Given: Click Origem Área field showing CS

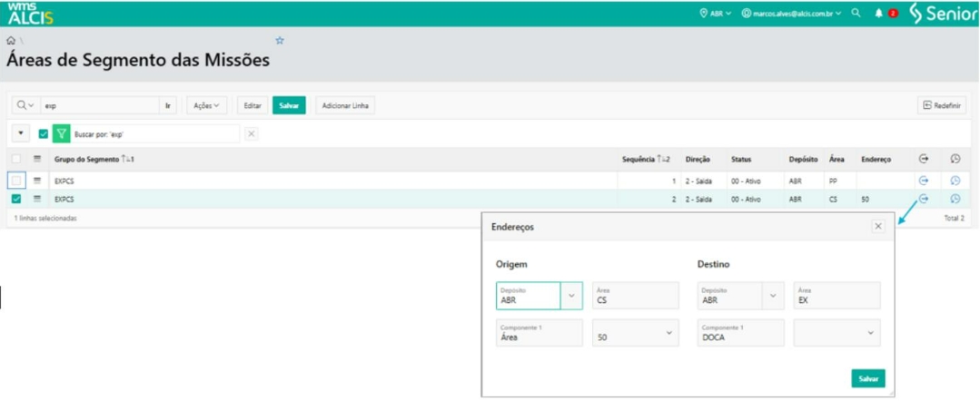Looking at the screenshot, I should (635, 296).
